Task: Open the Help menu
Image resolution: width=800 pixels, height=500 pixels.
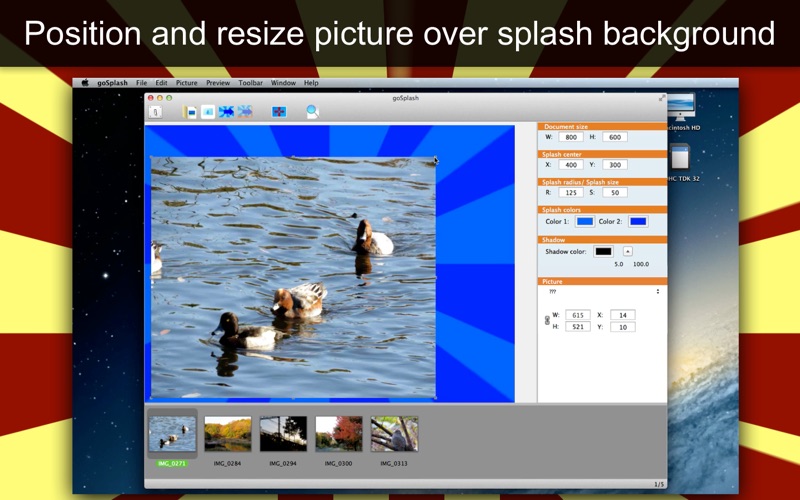Action: tap(311, 83)
